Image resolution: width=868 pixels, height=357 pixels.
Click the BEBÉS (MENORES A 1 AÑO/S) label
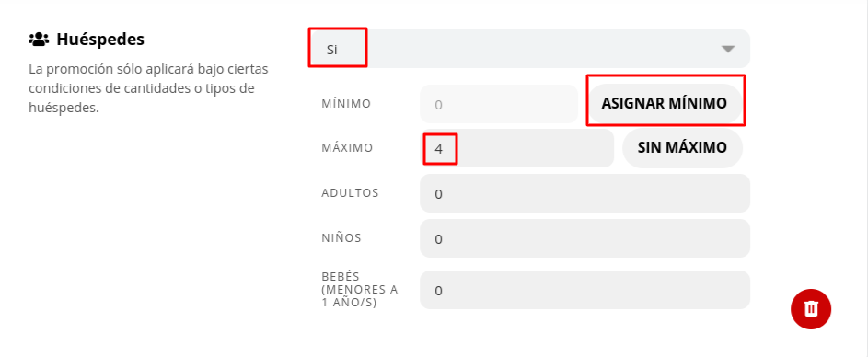tap(360, 290)
